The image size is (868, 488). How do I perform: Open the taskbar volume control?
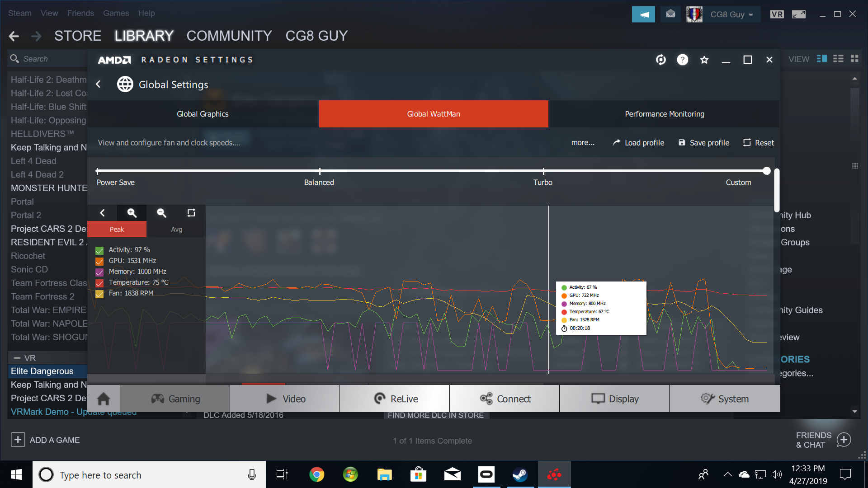tap(777, 474)
